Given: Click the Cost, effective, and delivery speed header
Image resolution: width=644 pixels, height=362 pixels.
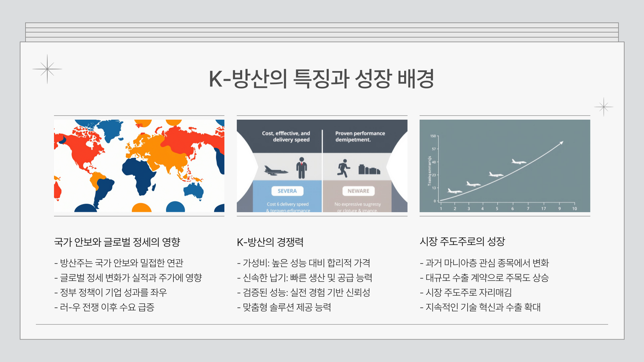Looking at the screenshot, I should (x=286, y=136).
